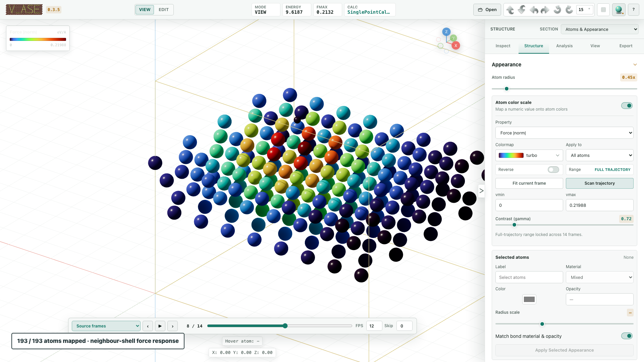The image size is (644, 362).
Task: Click the FULL TRAJECTORY range link
Action: click(x=612, y=170)
